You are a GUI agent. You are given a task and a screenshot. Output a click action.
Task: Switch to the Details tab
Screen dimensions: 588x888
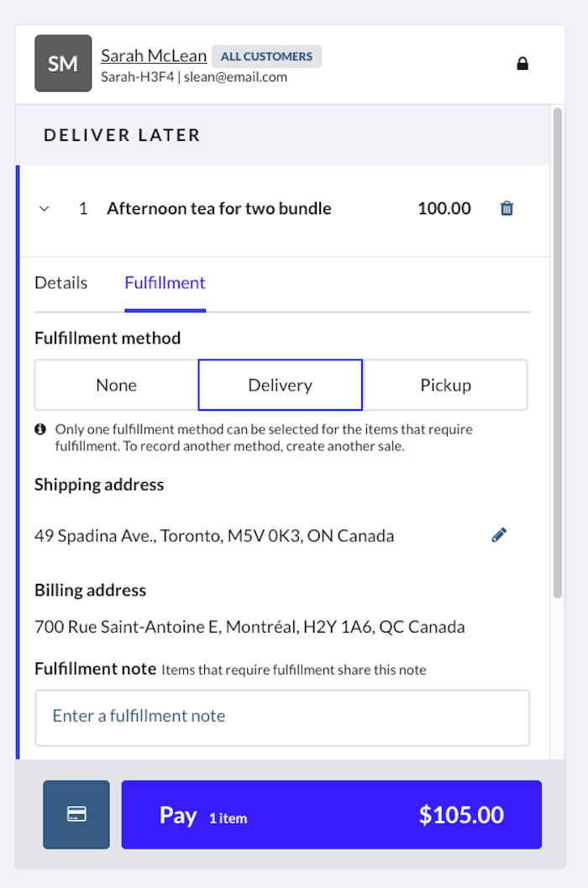[x=60, y=283]
